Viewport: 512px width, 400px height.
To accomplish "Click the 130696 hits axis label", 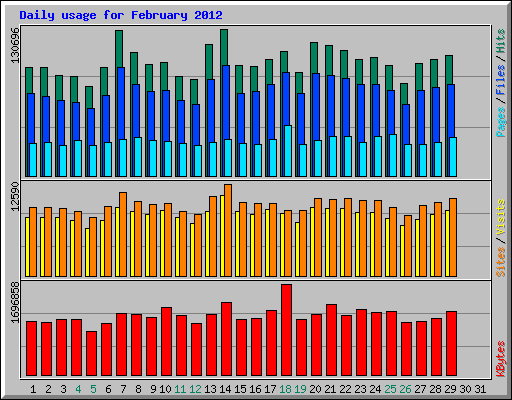I will [15, 45].
